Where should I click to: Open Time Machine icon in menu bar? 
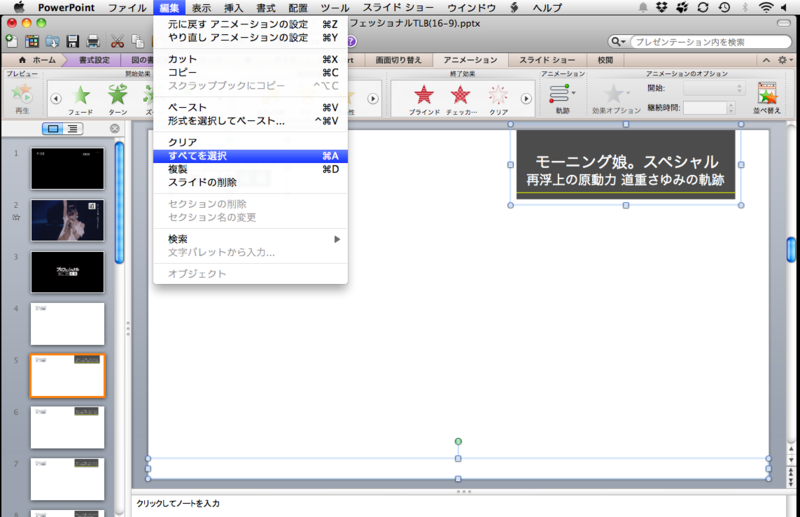(724, 7)
